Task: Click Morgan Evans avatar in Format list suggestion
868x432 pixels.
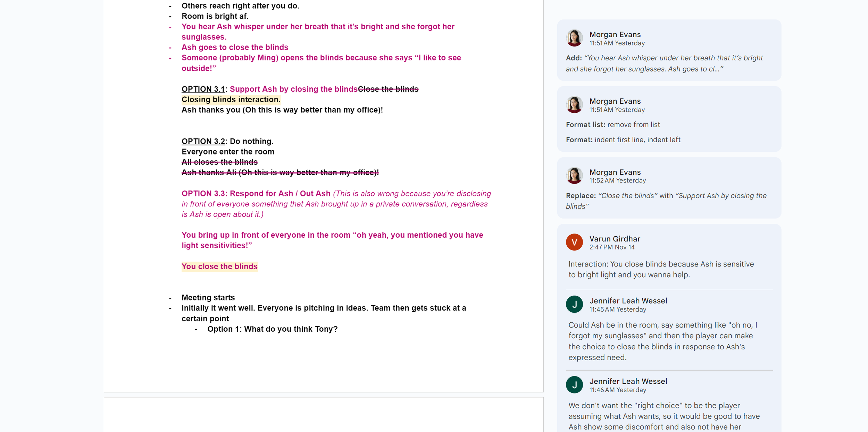Action: 574,105
